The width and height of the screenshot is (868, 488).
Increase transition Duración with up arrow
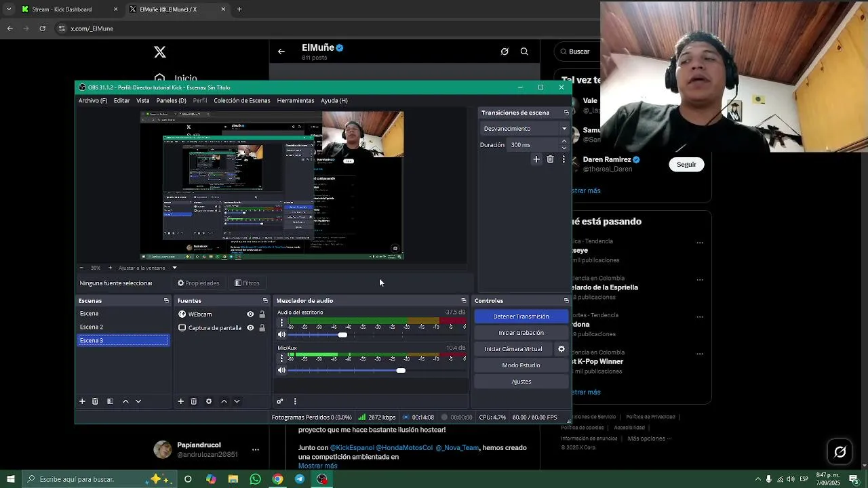point(564,142)
